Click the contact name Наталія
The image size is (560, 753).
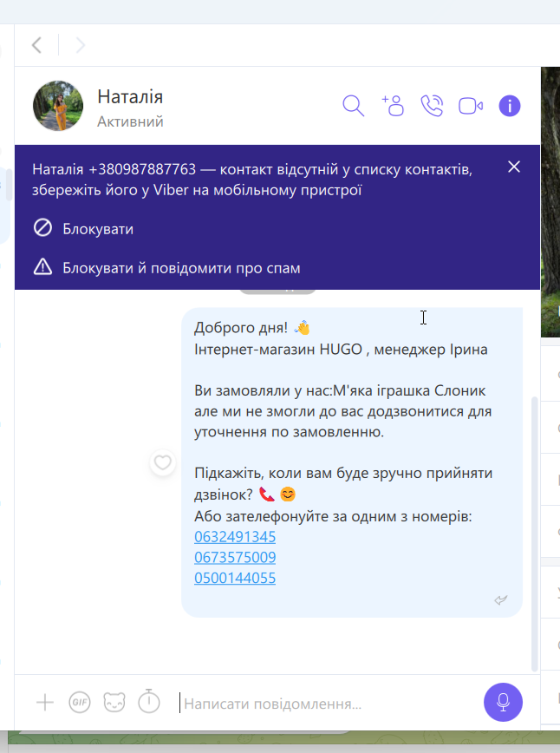pyautogui.click(x=130, y=97)
